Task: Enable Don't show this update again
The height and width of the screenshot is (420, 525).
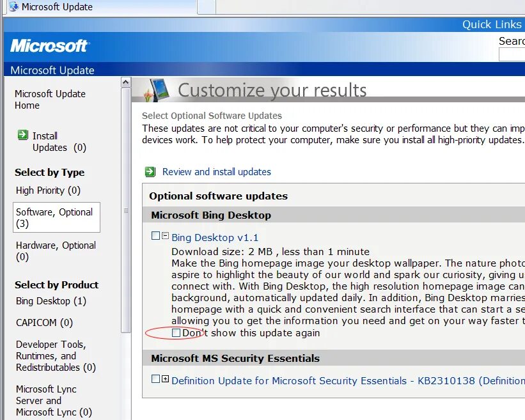Action: coord(176,332)
